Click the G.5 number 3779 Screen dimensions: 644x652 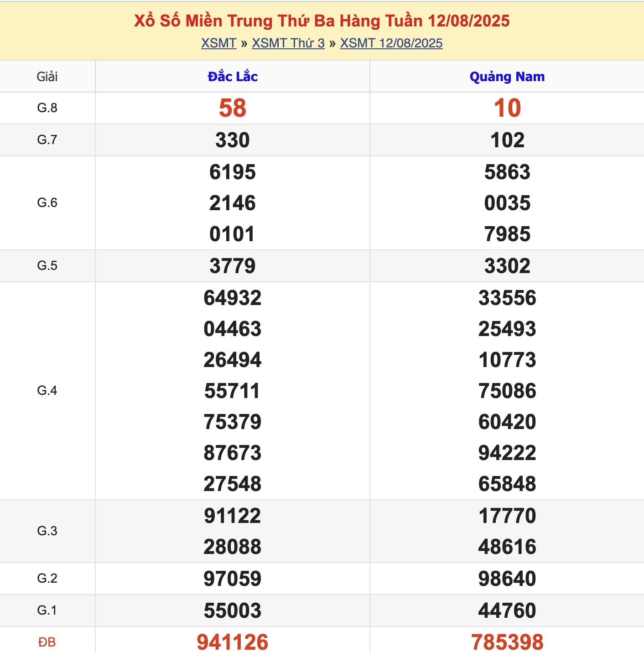tap(233, 266)
